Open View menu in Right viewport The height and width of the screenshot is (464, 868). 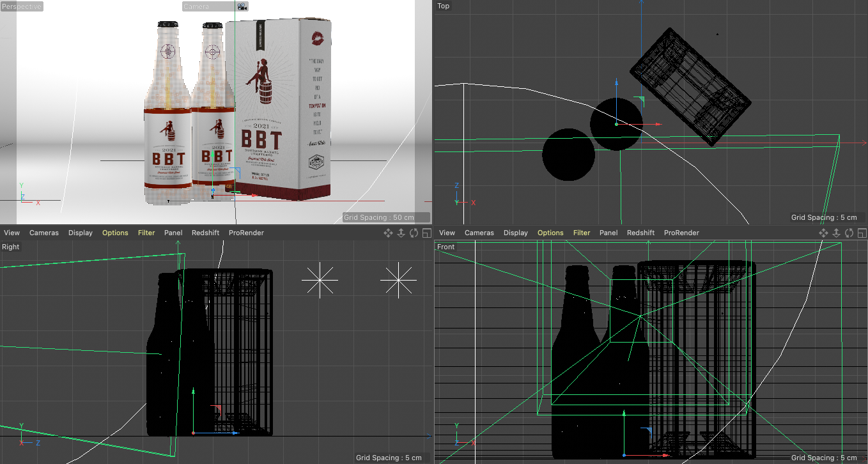pos(12,233)
